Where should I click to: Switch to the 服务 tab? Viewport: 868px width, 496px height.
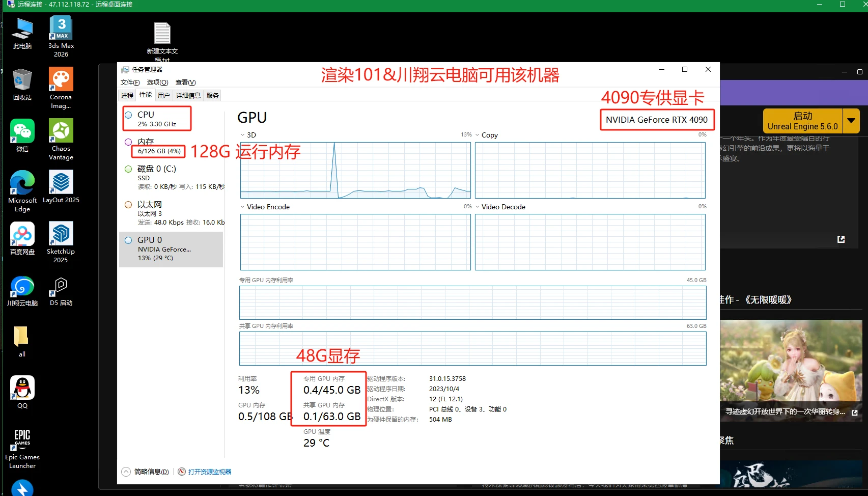[212, 95]
